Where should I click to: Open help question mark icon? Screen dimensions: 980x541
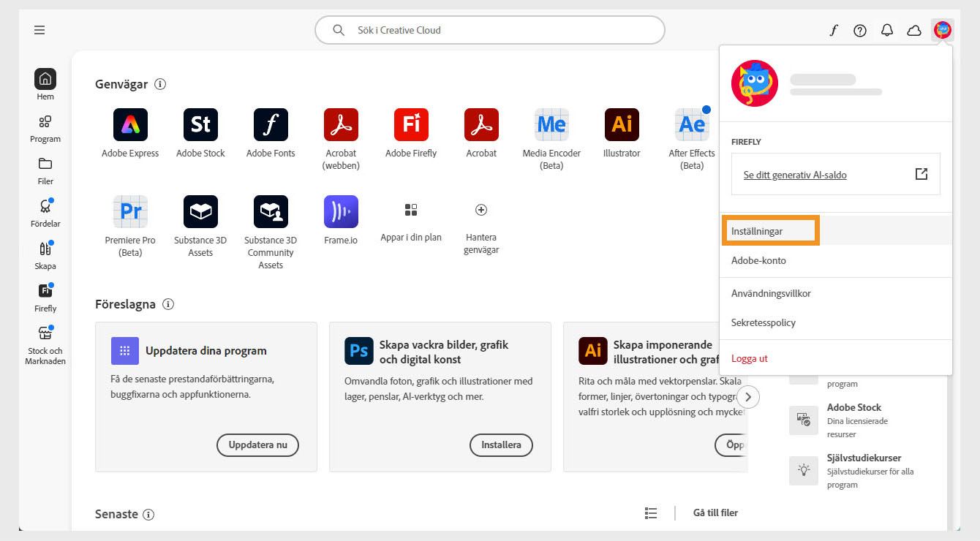860,30
